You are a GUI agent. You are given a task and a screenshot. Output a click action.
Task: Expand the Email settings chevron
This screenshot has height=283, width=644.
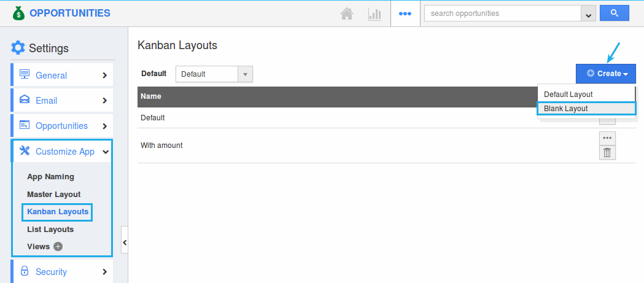[105, 100]
